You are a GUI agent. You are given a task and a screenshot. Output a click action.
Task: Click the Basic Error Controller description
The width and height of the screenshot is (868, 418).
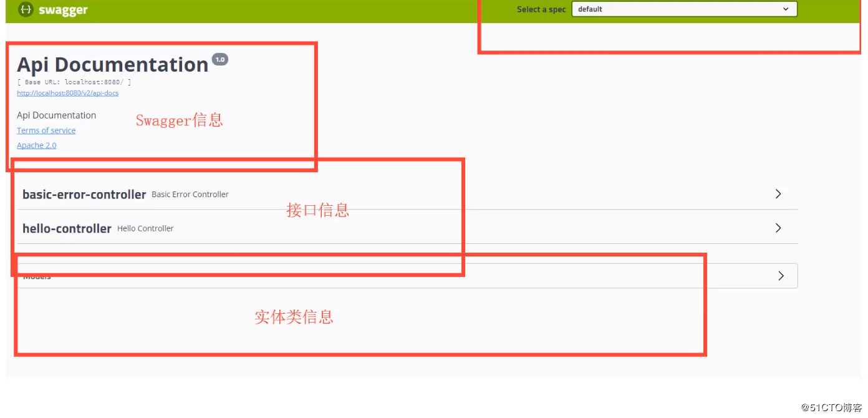click(190, 195)
